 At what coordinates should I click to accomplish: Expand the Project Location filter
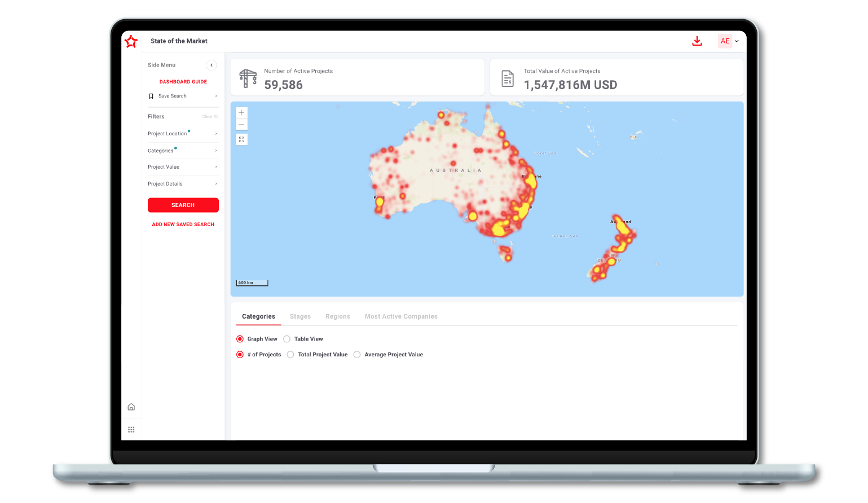coord(182,134)
